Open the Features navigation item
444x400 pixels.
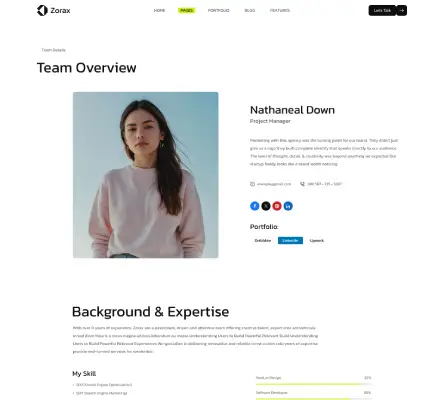[280, 10]
